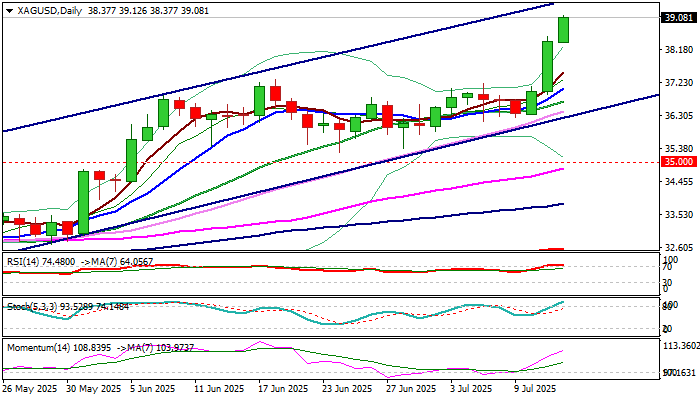
Task: Click the latest green candle near 39.081
Action: [563, 29]
